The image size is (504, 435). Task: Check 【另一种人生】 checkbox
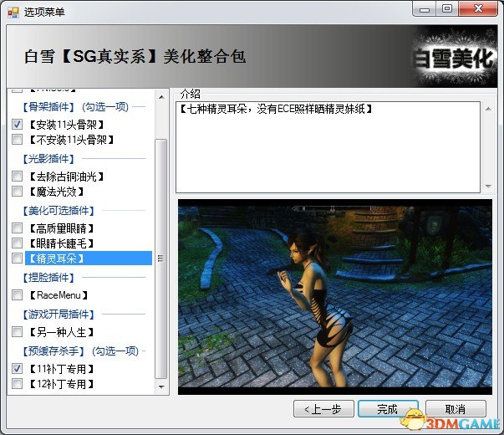(x=17, y=332)
